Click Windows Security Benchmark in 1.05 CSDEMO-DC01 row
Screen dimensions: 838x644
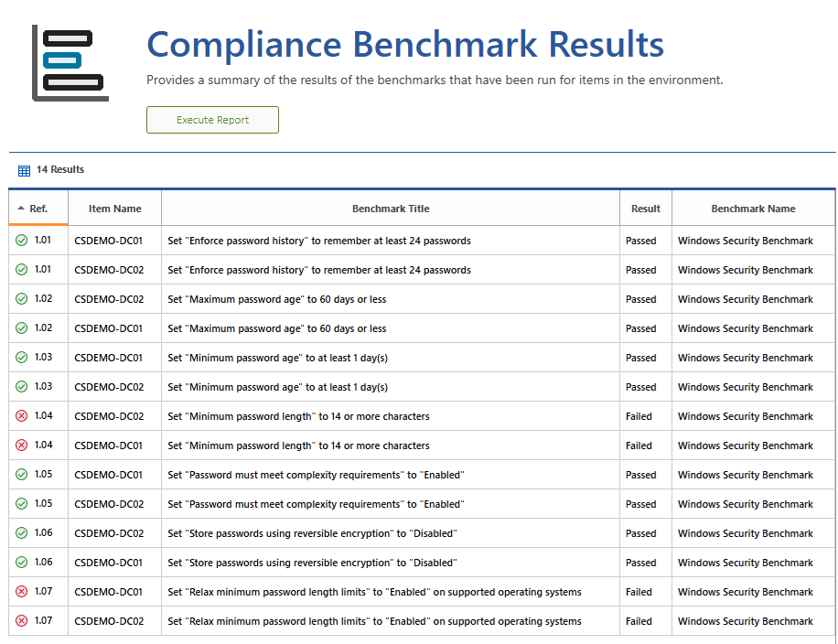click(x=745, y=475)
